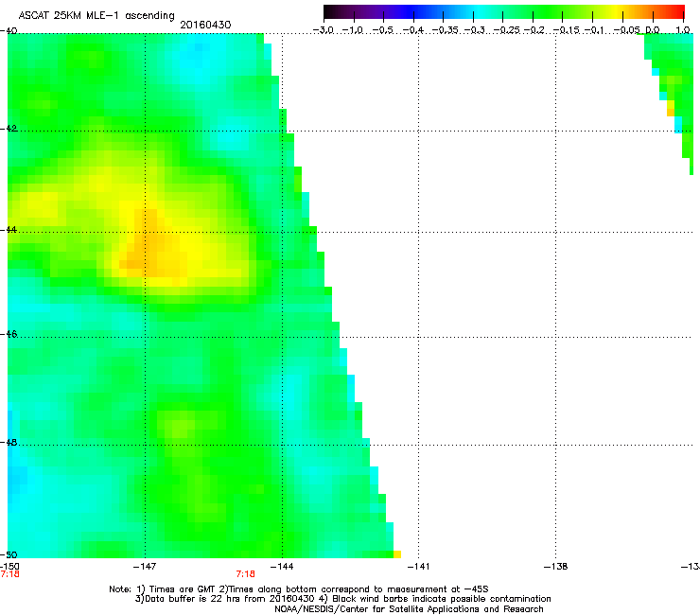Click the date label 20160430
The width and height of the screenshot is (700, 615).
pos(205,25)
